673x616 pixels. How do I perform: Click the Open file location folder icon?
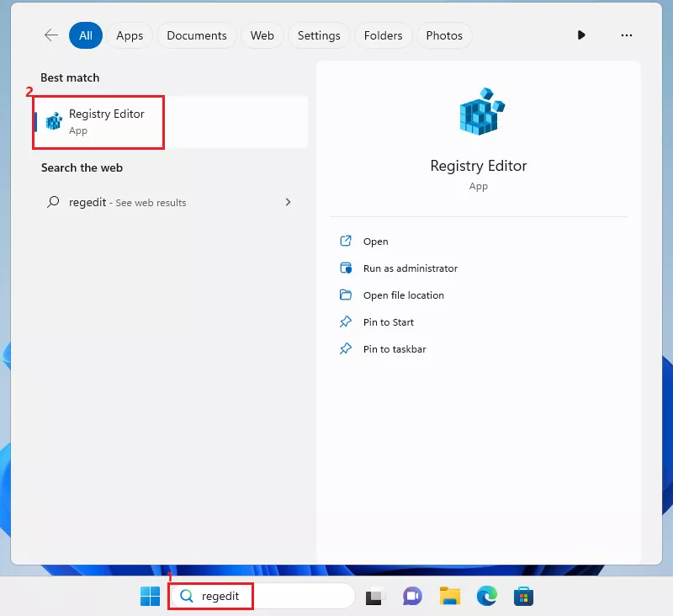[346, 295]
